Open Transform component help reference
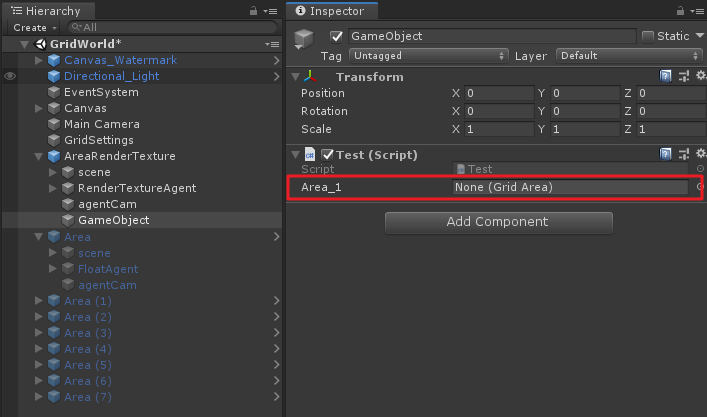 click(666, 76)
